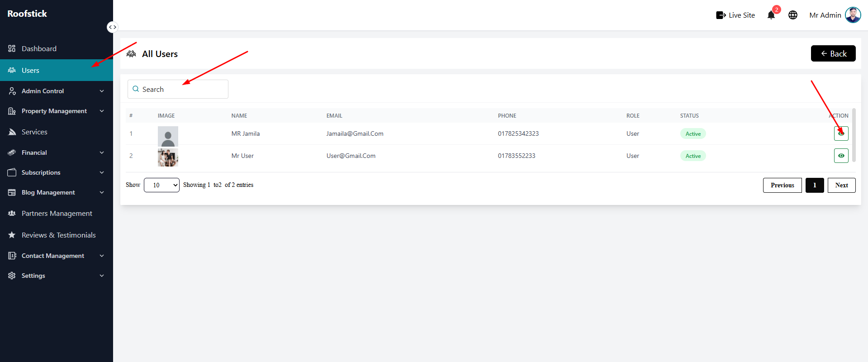This screenshot has width=868, height=362.
Task: Click the Blog Management sidebar icon
Action: 12,192
